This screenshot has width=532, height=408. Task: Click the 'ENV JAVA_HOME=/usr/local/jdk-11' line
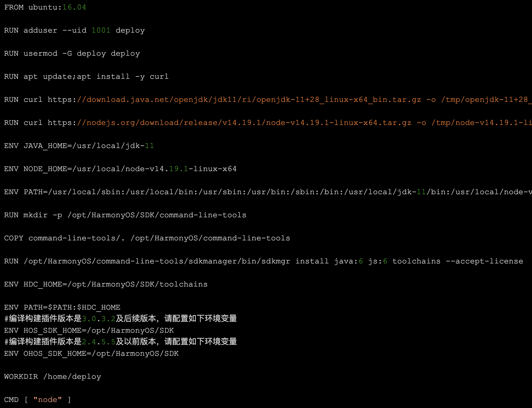(79, 146)
